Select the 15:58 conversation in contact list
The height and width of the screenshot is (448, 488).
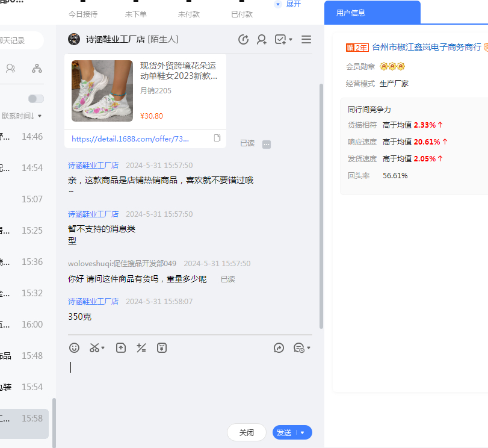click(24, 418)
